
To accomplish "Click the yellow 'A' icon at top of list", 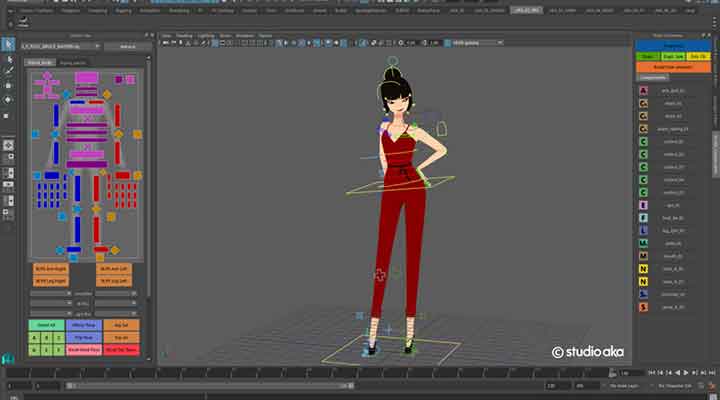I will coord(643,90).
